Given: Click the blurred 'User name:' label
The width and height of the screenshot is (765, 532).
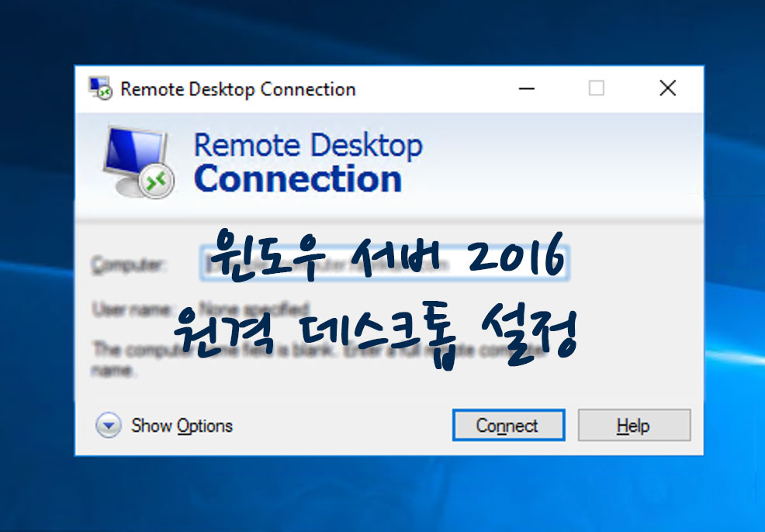Looking at the screenshot, I should [132, 309].
